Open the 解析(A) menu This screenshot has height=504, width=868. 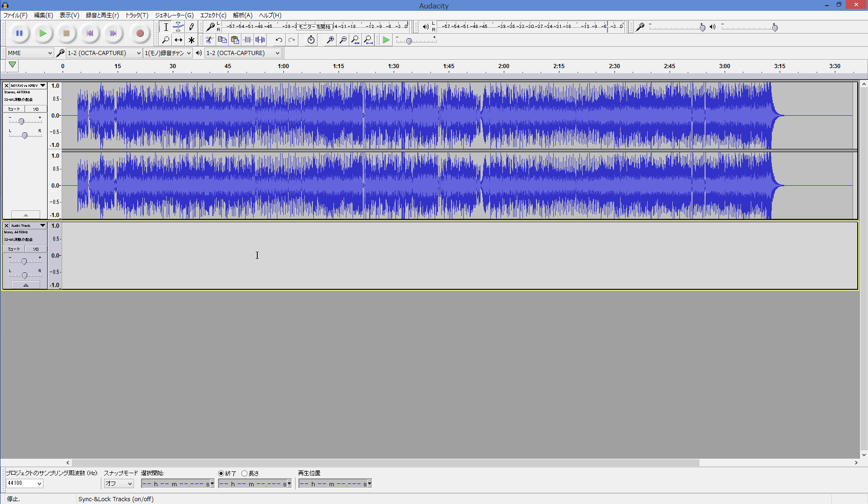[242, 15]
